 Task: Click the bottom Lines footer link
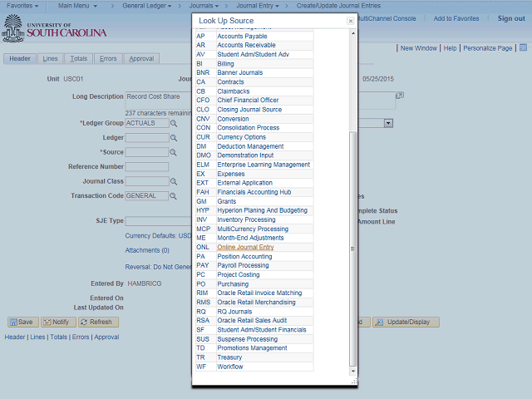(37, 337)
